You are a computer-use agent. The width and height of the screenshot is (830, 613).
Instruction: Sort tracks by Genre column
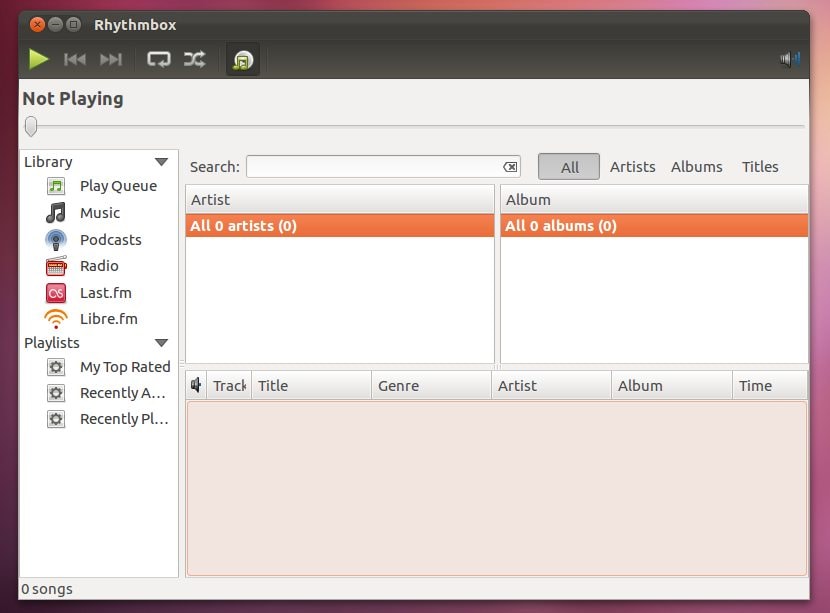(x=431, y=385)
